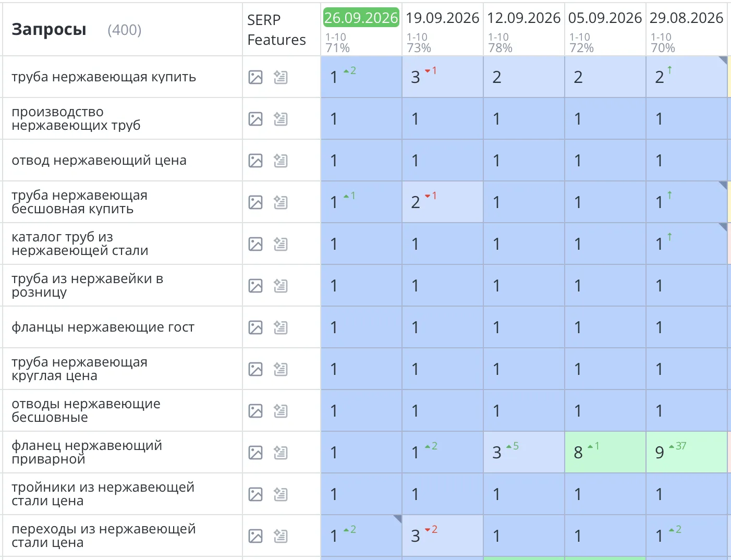Click image icon for «тройники из нержавеющей стали цена»
Screen dimensions: 731x560
pos(255,494)
